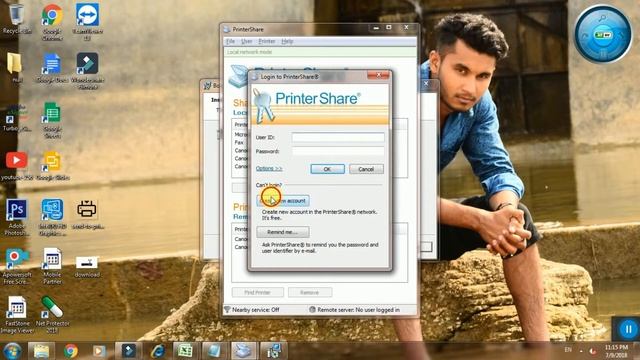The image size is (640, 360).
Task: Open the download file on desktop
Action: (87, 266)
